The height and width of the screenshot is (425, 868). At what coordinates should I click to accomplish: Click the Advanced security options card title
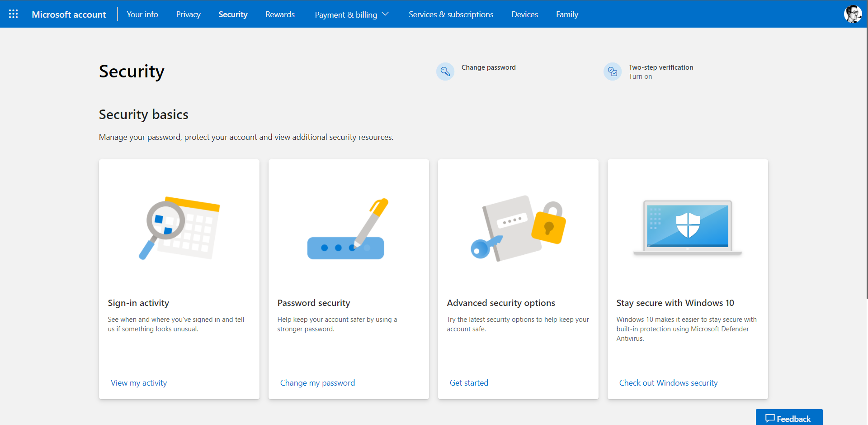(x=501, y=303)
